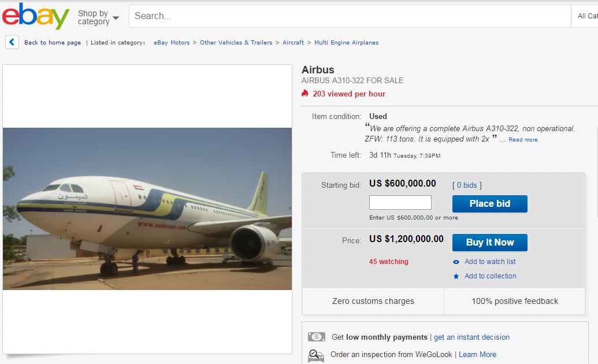Click the red flame viewed-per-hour icon
598x364 pixels.
point(305,94)
